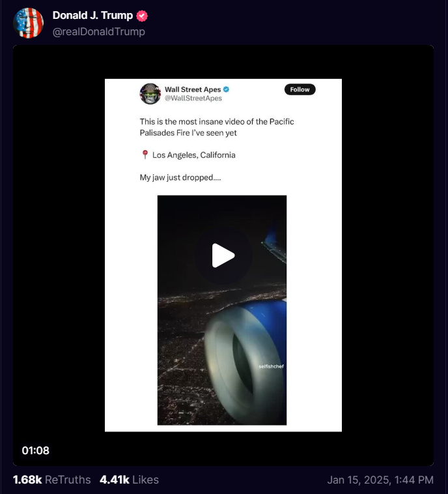View the 4.41k Likes count
The width and height of the screenshot is (448, 494).
[129, 480]
